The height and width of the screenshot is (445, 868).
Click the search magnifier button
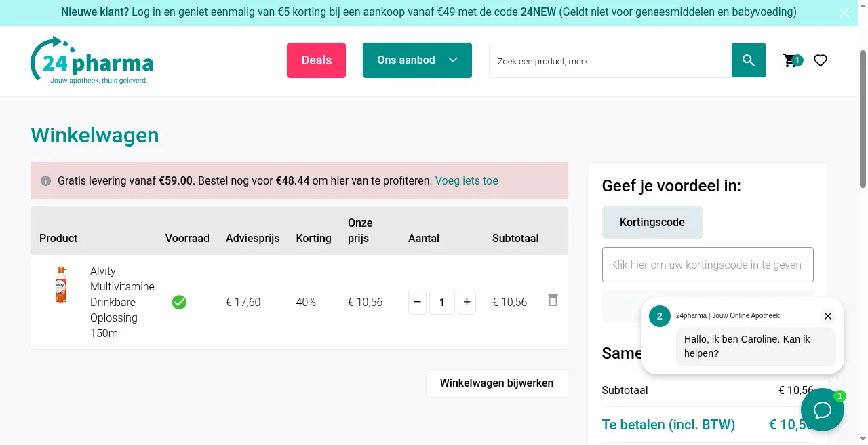(749, 60)
